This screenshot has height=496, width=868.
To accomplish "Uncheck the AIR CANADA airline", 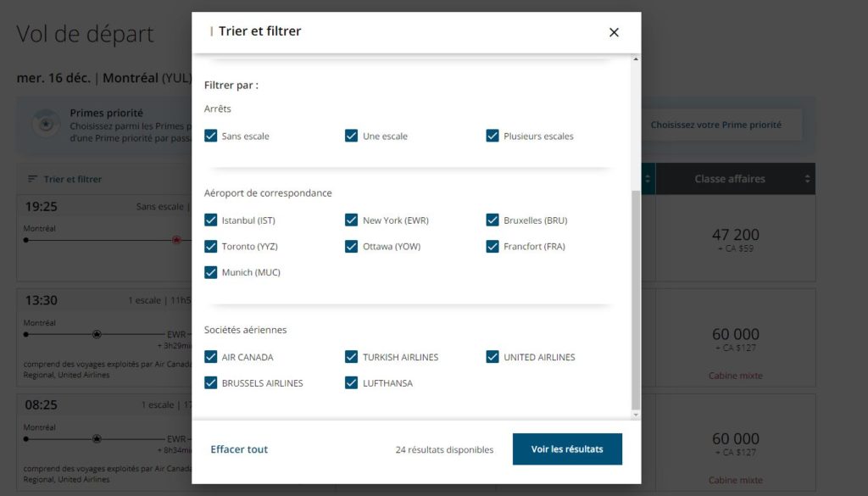I will [x=211, y=357].
